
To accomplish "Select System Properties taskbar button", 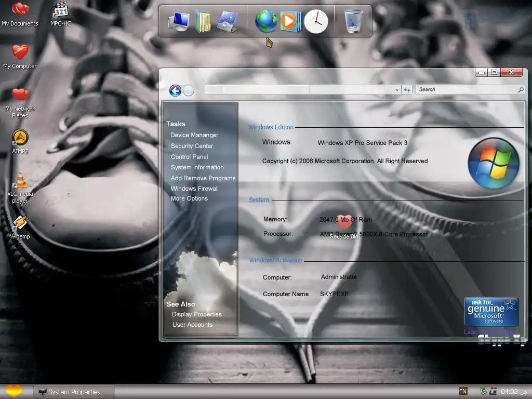I will [74, 392].
